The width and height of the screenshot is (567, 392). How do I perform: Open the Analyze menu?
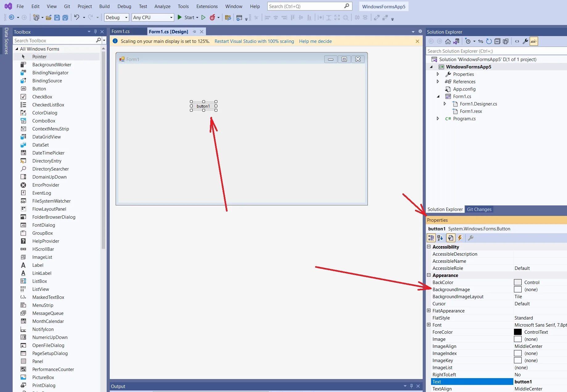[162, 6]
